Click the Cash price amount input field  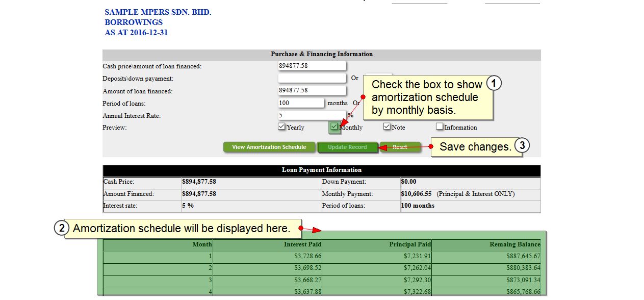312,66
